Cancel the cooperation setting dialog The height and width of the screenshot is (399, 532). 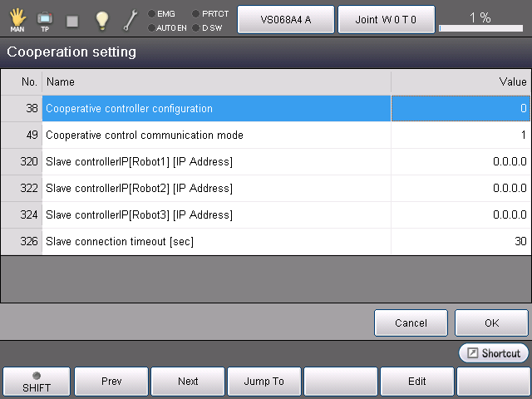(411, 323)
